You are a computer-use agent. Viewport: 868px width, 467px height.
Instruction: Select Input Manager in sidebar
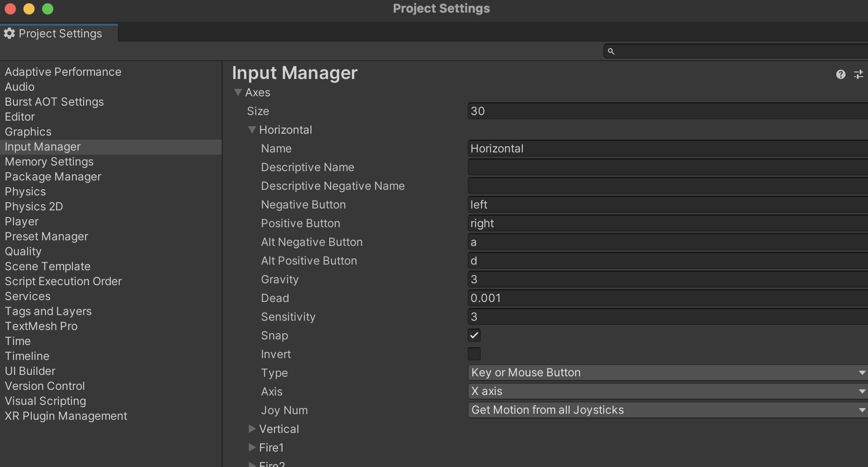111,147
